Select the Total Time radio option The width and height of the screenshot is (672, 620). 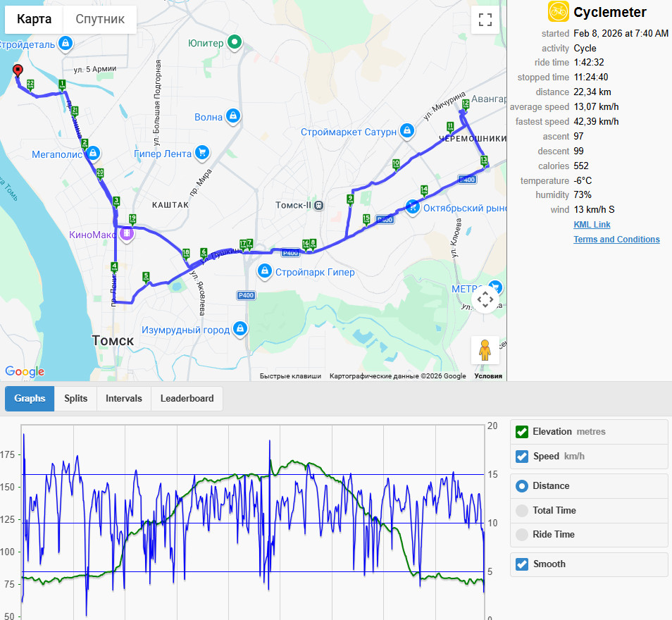click(521, 511)
